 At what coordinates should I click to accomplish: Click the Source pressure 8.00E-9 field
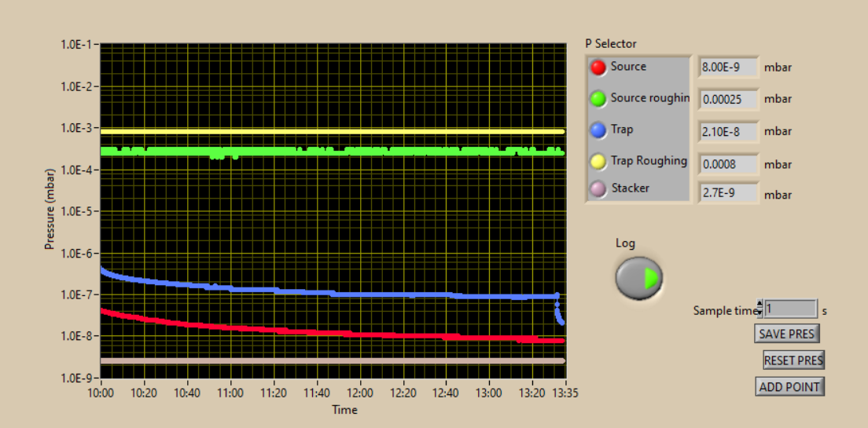coord(727,68)
